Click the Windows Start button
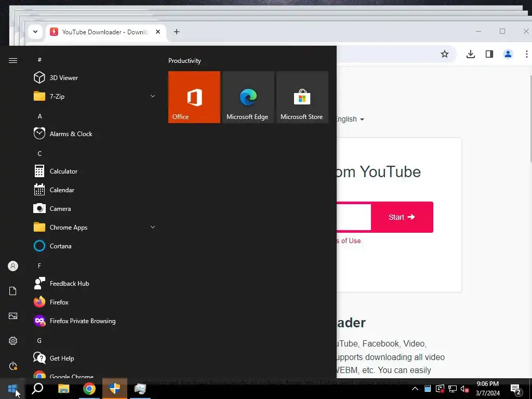The width and height of the screenshot is (532, 399). pyautogui.click(x=12, y=389)
